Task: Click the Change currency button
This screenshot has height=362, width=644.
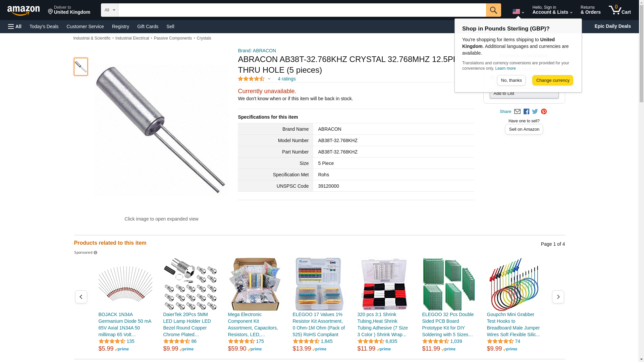Action: tap(552, 80)
